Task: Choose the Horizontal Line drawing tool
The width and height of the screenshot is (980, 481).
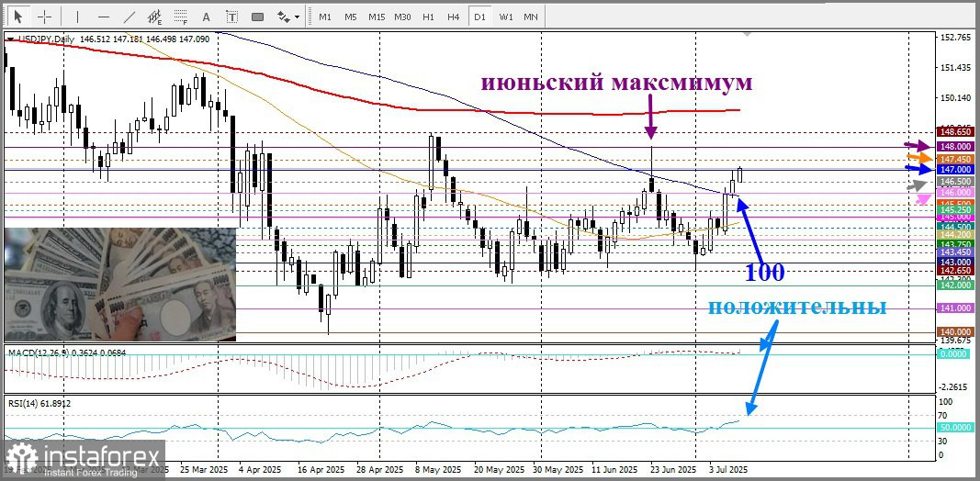Action: point(104,17)
